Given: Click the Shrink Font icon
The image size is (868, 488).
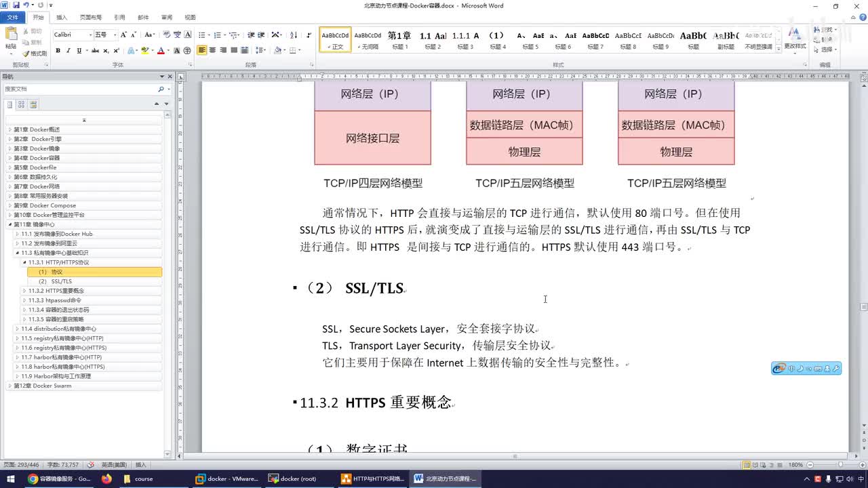Looking at the screenshot, I should click(x=134, y=35).
